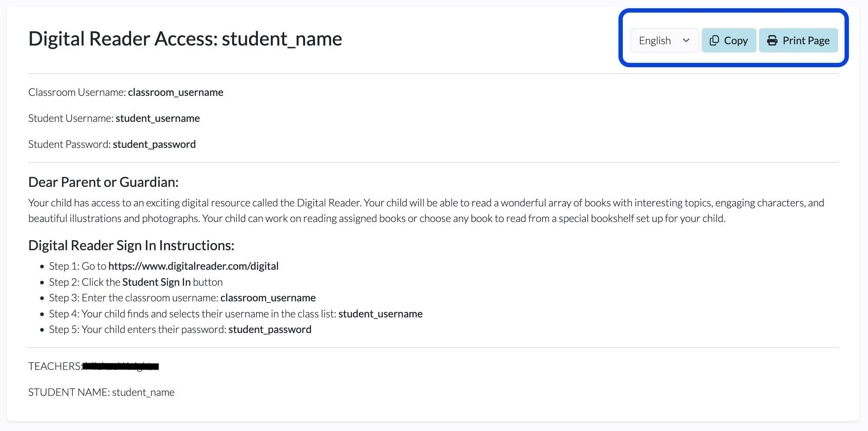Select student_username next to Student Username label
The height and width of the screenshot is (431, 868).
pyautogui.click(x=158, y=118)
